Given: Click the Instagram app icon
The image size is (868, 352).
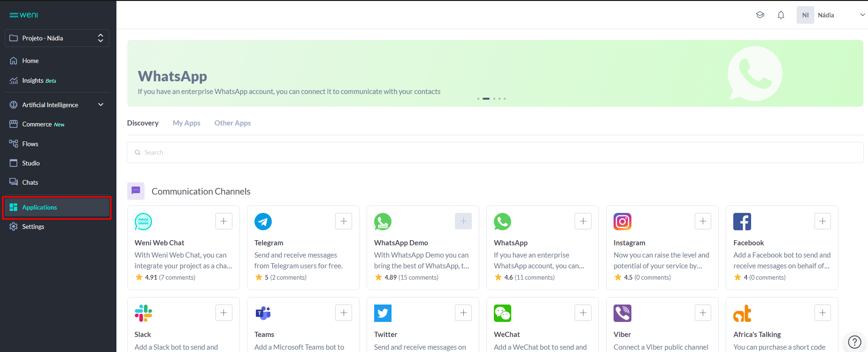Looking at the screenshot, I should point(622,221).
